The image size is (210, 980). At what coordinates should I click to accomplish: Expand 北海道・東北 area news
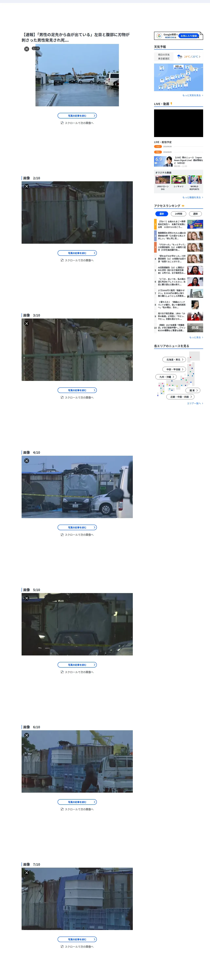(x=175, y=359)
